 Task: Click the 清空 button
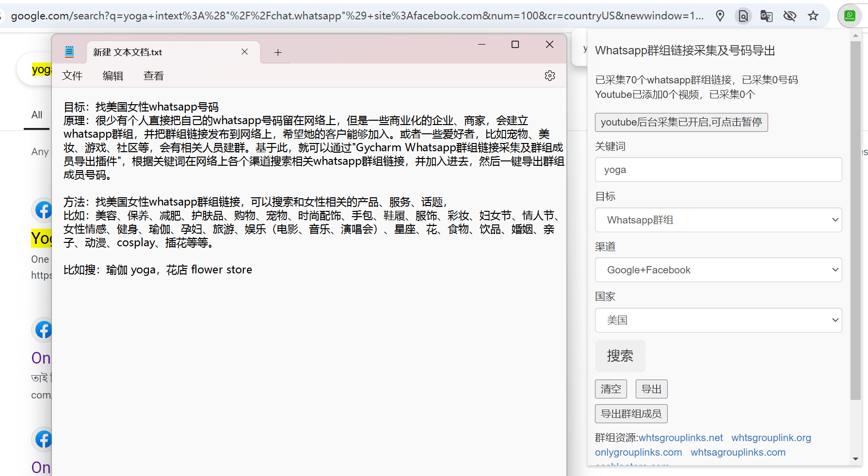click(x=611, y=389)
